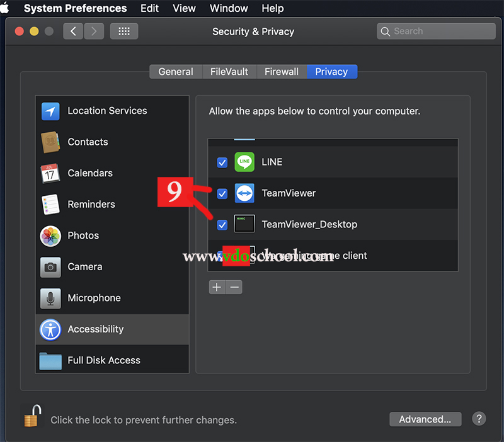Open the Apple menu

pos(4,8)
